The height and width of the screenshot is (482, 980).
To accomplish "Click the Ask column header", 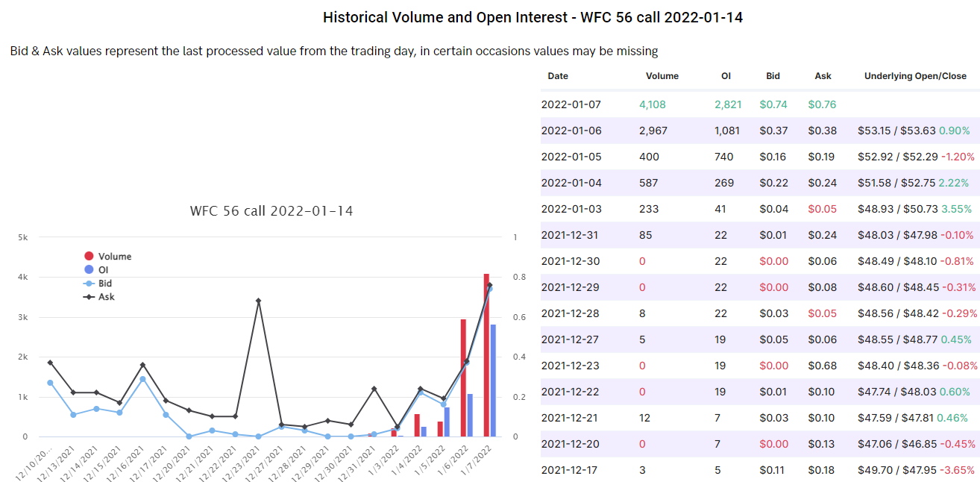I will [823, 76].
